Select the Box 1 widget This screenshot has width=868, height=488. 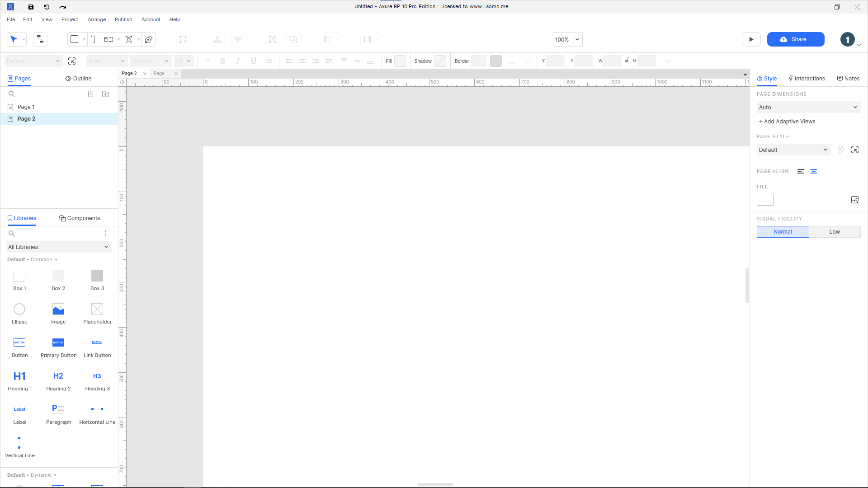pyautogui.click(x=19, y=280)
